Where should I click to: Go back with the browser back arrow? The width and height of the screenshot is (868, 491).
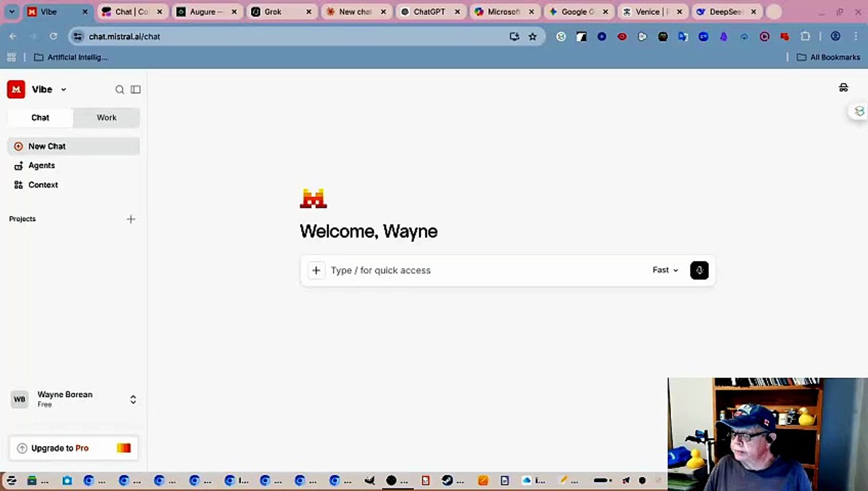click(x=13, y=36)
